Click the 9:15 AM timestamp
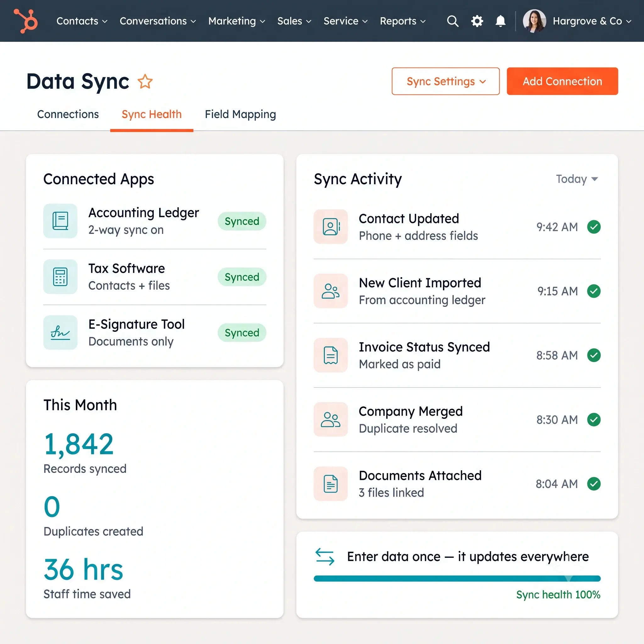 558,291
